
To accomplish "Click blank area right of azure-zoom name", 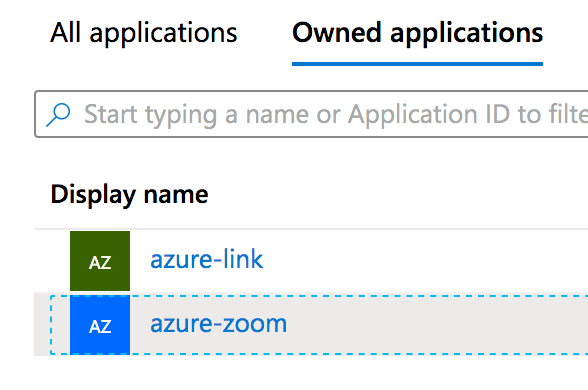I will [435, 325].
